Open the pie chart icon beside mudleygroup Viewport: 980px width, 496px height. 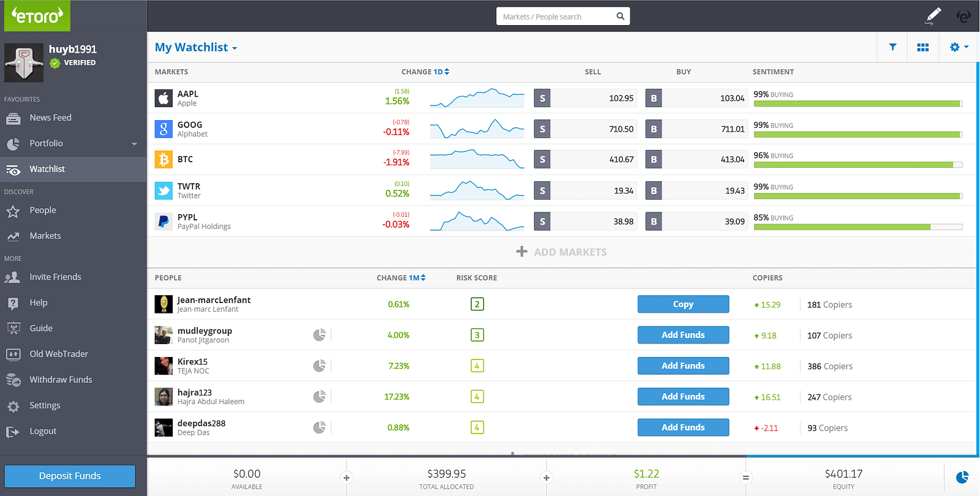click(319, 335)
